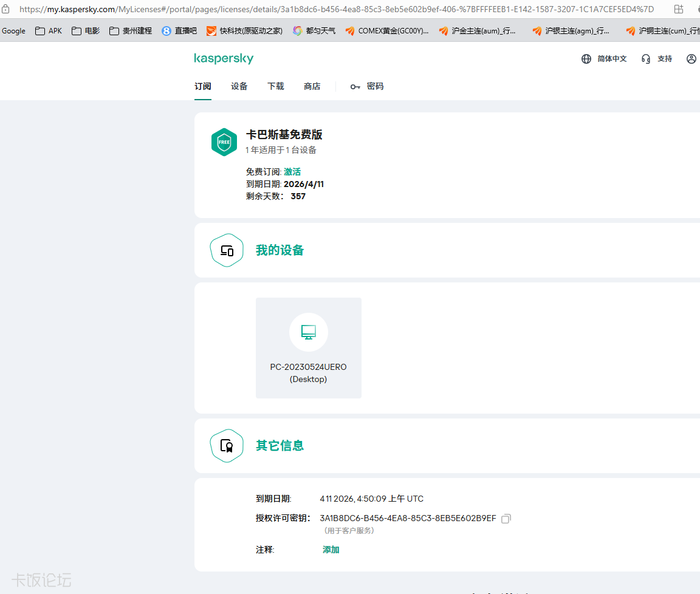Click the expiry timestamp 4 11 2026, 4:50:09 上午 UTC

(x=371, y=499)
